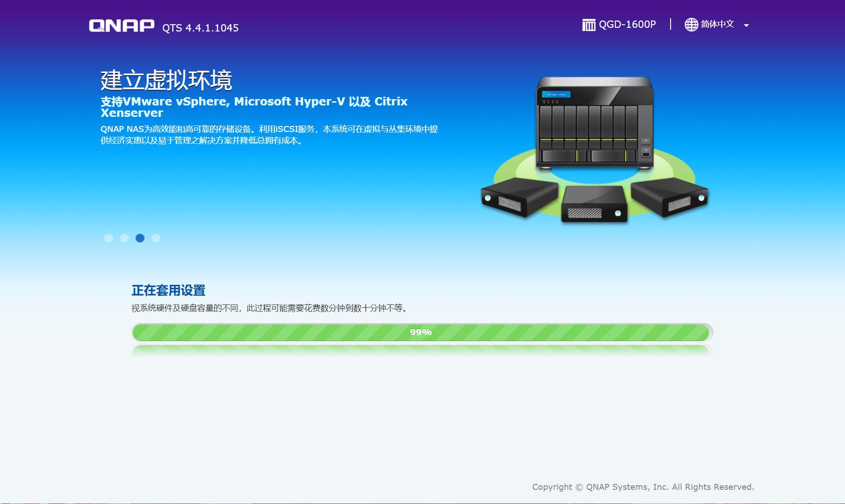Image resolution: width=845 pixels, height=504 pixels.
Task: Click the 99% green progress bar
Action: 421,332
